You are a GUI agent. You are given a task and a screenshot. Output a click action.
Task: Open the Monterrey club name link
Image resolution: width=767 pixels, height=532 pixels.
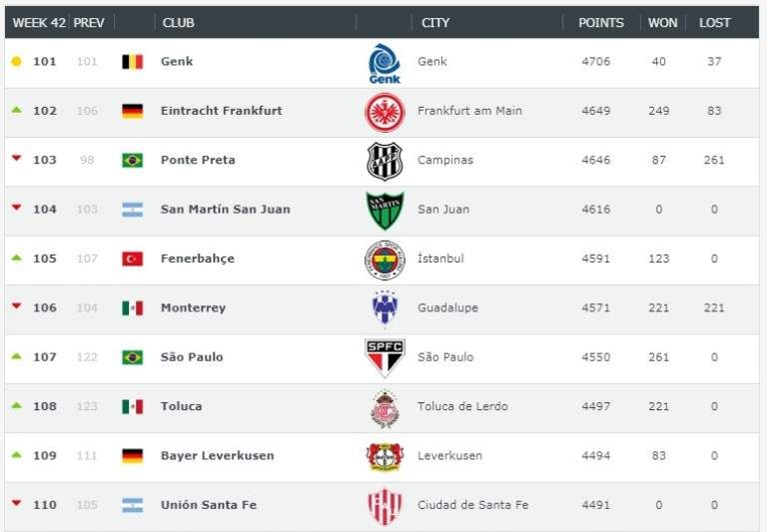point(193,308)
